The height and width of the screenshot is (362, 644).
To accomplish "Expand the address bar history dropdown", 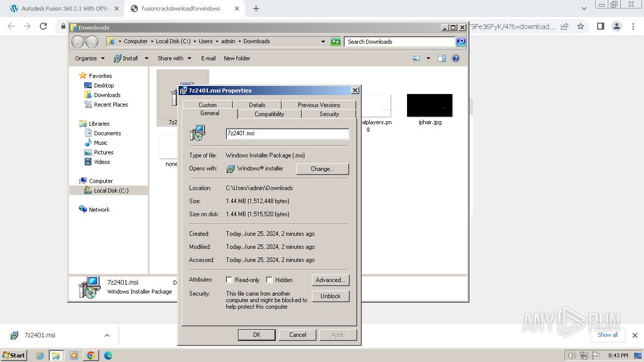I will tap(323, 42).
